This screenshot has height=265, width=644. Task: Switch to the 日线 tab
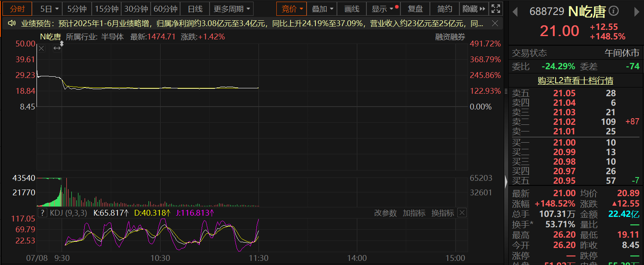pyautogui.click(x=195, y=9)
